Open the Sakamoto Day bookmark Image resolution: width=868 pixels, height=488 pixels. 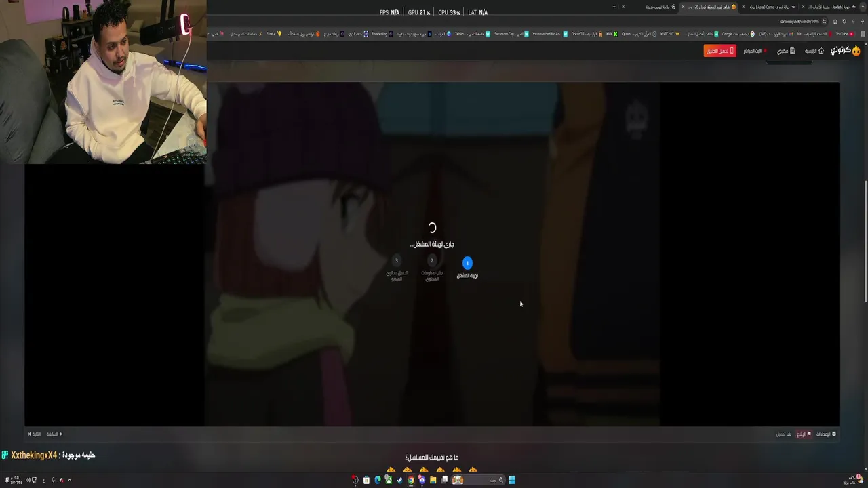pyautogui.click(x=510, y=34)
